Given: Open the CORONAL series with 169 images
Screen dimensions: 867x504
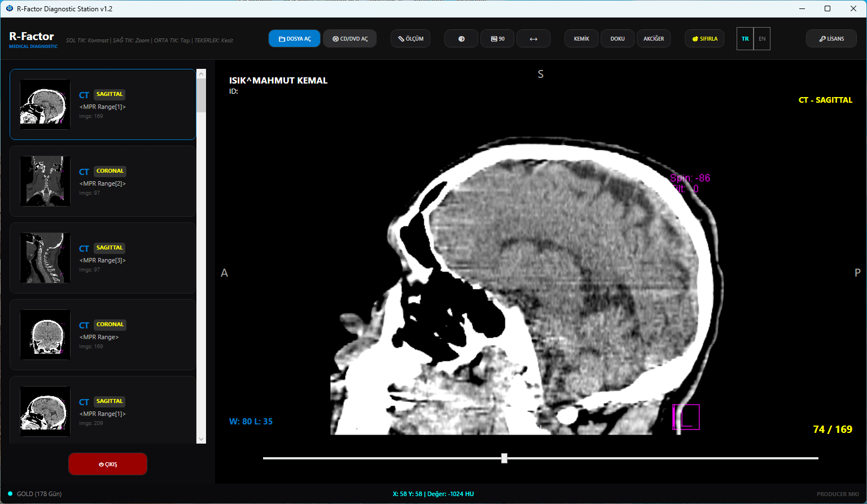Looking at the screenshot, I should (x=103, y=335).
